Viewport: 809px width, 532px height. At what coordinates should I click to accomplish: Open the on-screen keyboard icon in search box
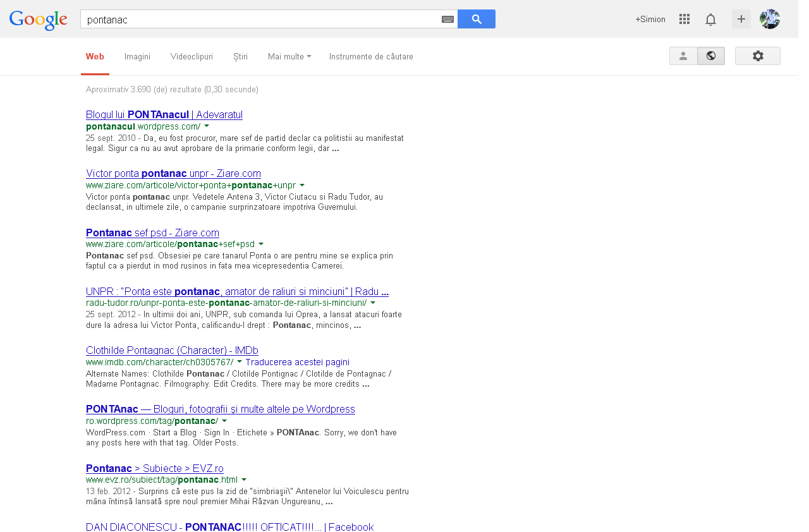pos(447,20)
